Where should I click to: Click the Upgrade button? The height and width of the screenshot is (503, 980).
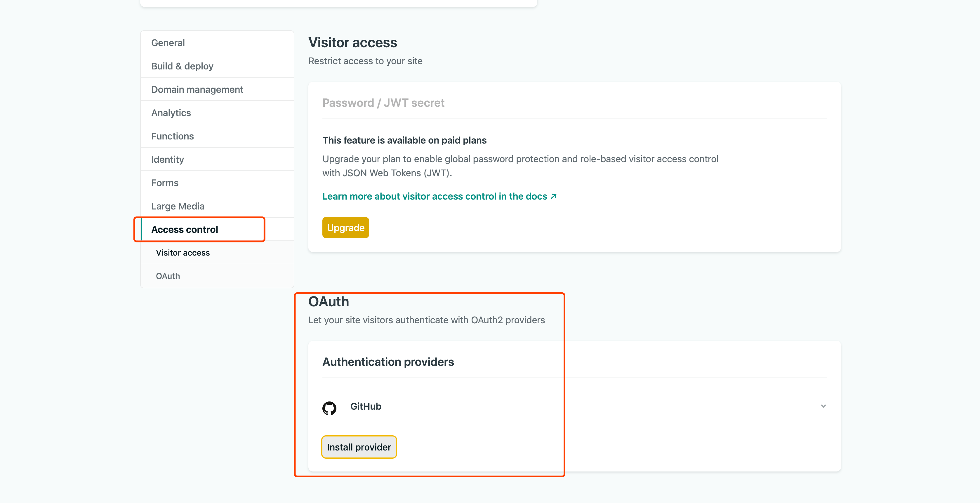pos(345,227)
